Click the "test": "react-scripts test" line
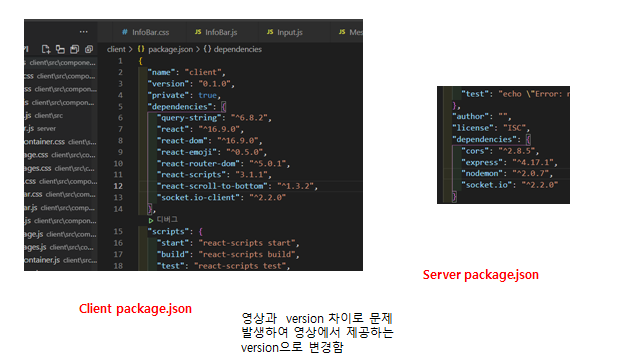640x360 pixels. (224, 266)
